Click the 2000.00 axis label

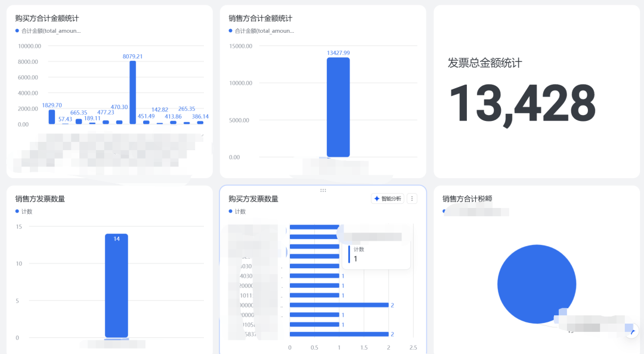[x=28, y=109]
